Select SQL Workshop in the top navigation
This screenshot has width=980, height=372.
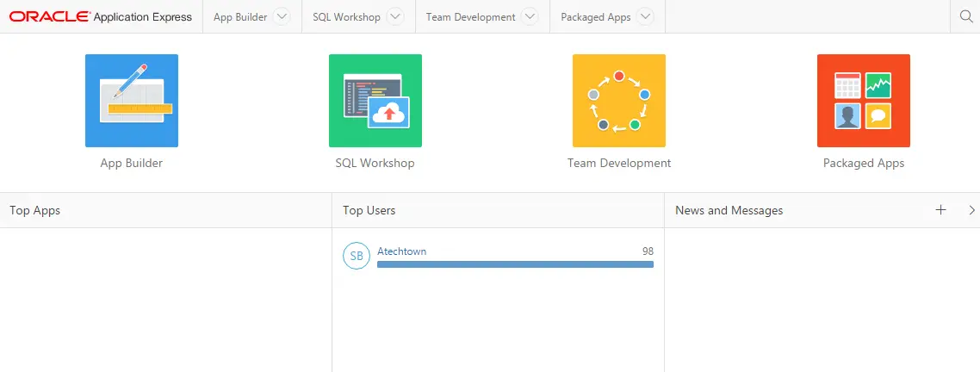(346, 17)
